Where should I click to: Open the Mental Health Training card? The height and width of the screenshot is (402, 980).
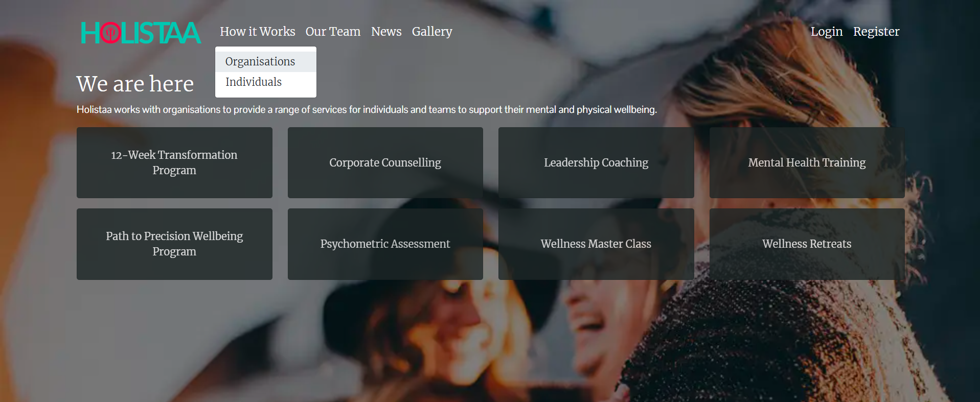pos(807,162)
